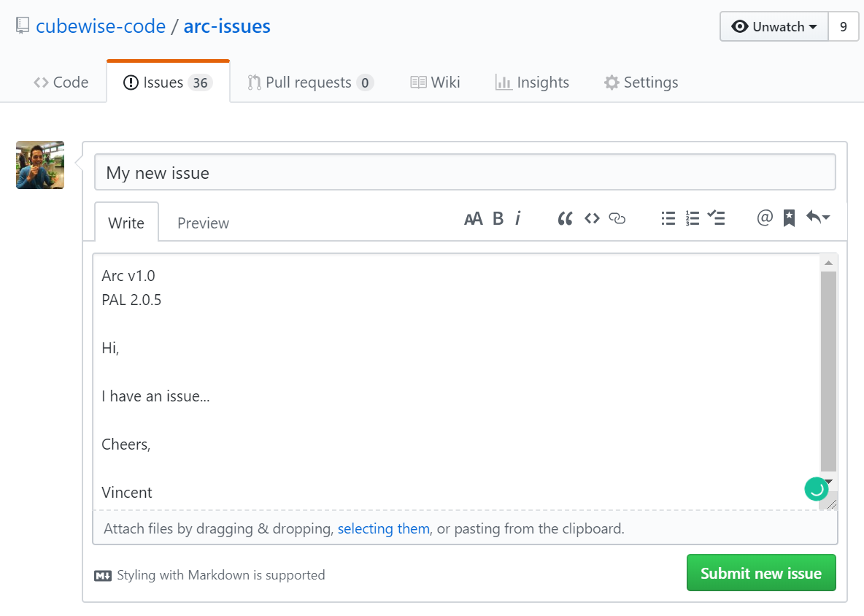This screenshot has height=616, width=864.
Task: Switch to the Preview tab
Action: pyautogui.click(x=203, y=223)
